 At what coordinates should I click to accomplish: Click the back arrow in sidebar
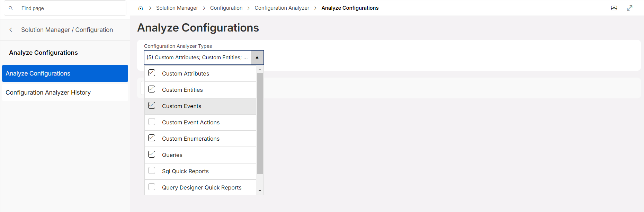[11, 30]
